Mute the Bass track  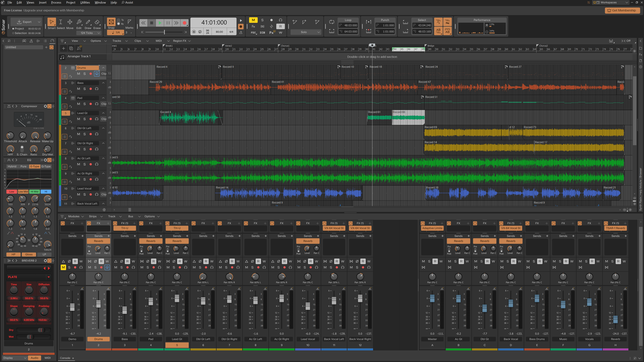tap(79, 89)
